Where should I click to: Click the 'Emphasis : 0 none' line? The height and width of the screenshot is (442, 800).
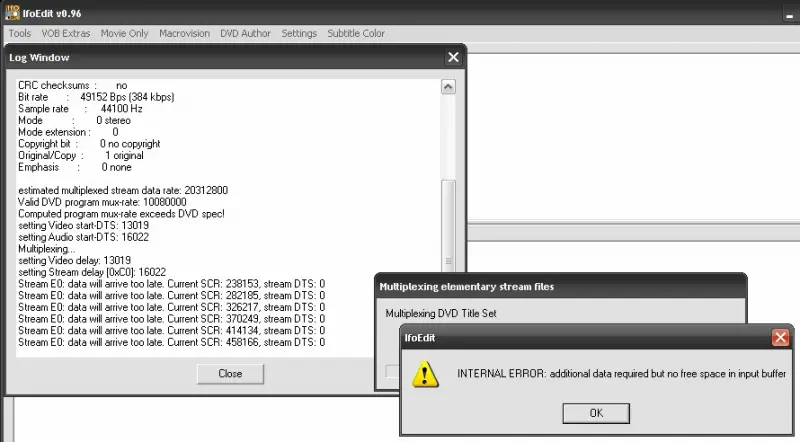[x=75, y=167]
